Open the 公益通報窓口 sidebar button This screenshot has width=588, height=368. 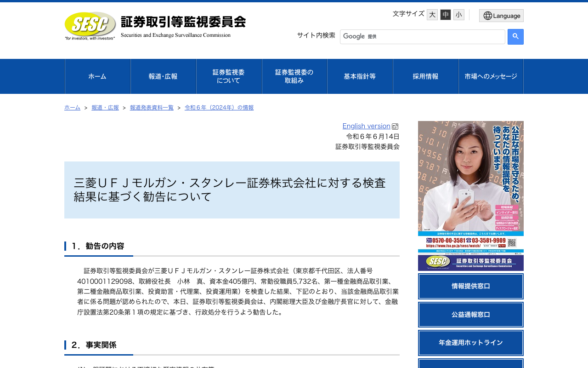[x=471, y=315]
